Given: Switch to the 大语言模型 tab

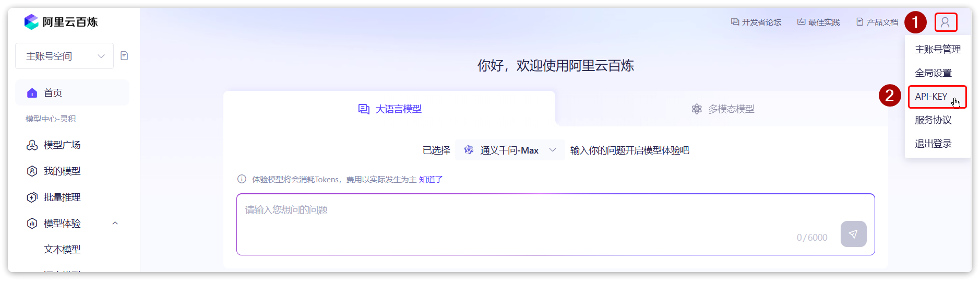Looking at the screenshot, I should pos(389,109).
